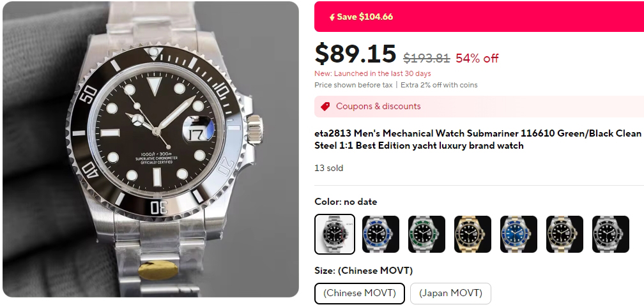Click the Save $104.66 red banner
This screenshot has width=644, height=307.
pos(479,17)
